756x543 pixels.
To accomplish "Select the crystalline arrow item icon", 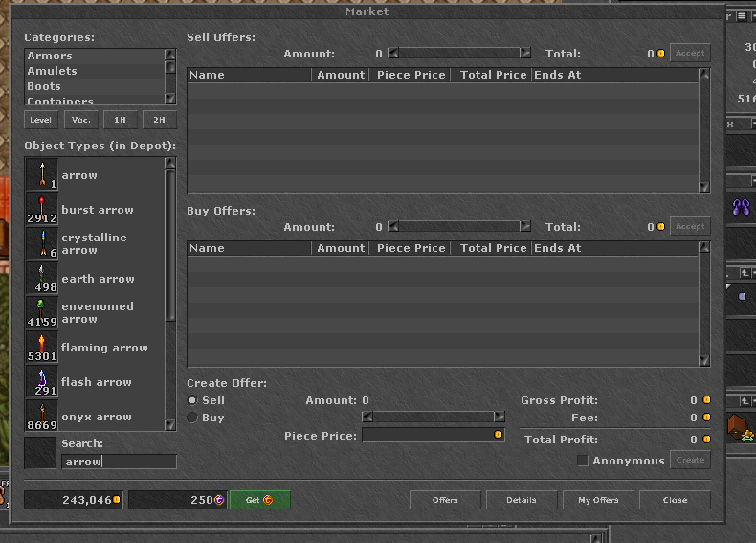I will (42, 244).
